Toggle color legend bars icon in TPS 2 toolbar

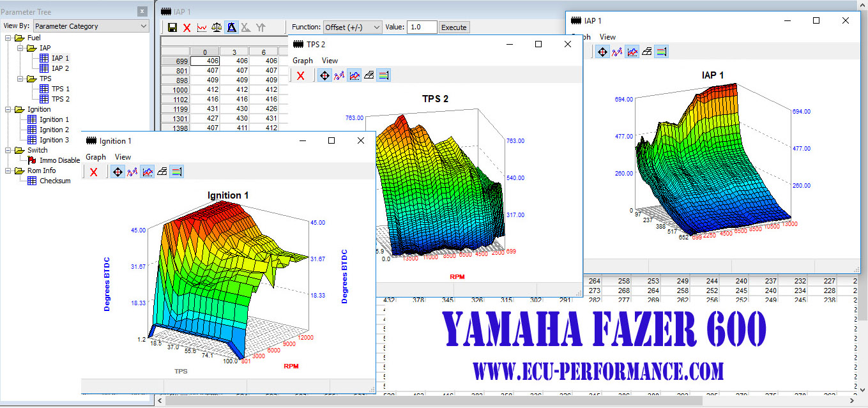383,75
